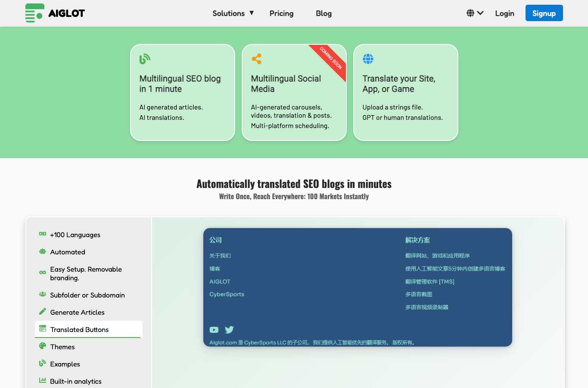Screen dimensions: 588x388
Task: Open the globe language selector
Action: (x=475, y=13)
